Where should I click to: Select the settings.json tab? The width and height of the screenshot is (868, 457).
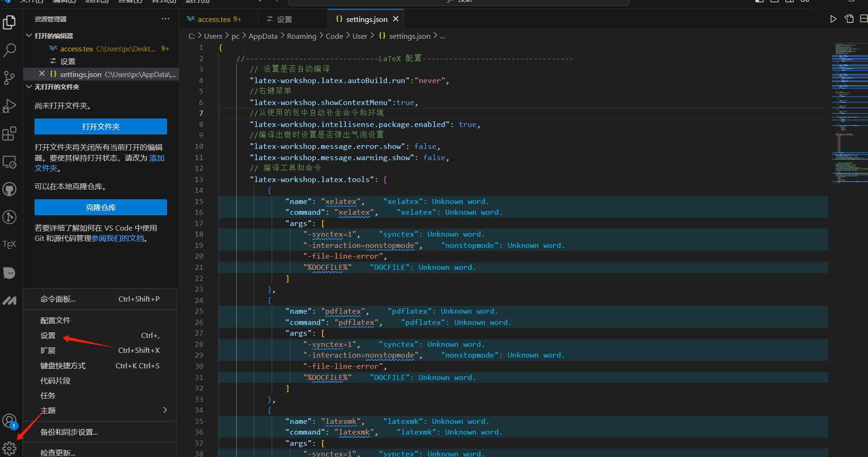(366, 19)
